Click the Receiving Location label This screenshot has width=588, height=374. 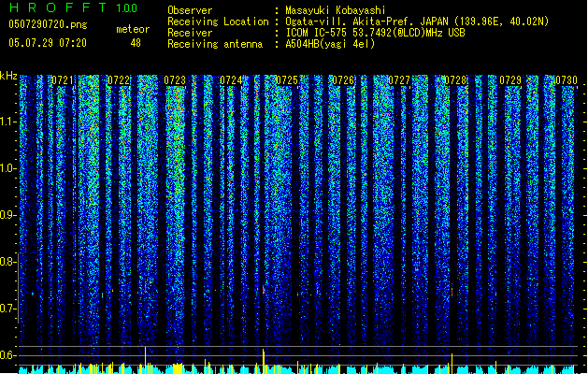point(218,22)
